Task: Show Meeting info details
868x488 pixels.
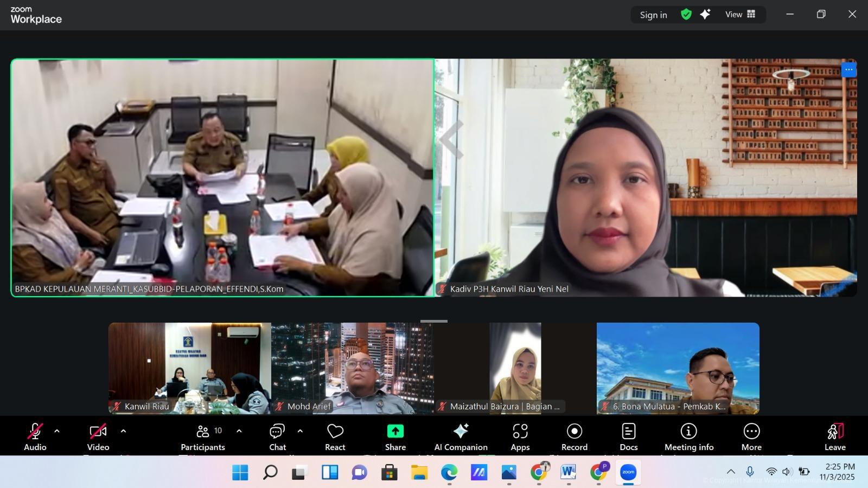Action: point(688,437)
